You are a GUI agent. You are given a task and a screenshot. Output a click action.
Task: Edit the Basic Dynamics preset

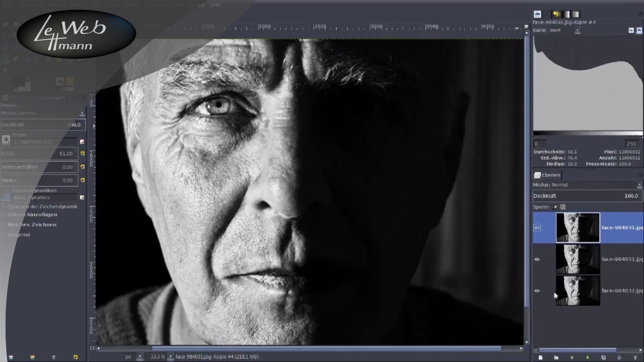[82, 197]
